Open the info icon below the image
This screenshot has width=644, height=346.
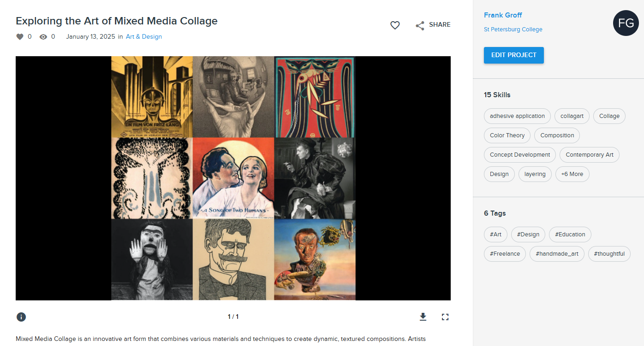point(21,317)
